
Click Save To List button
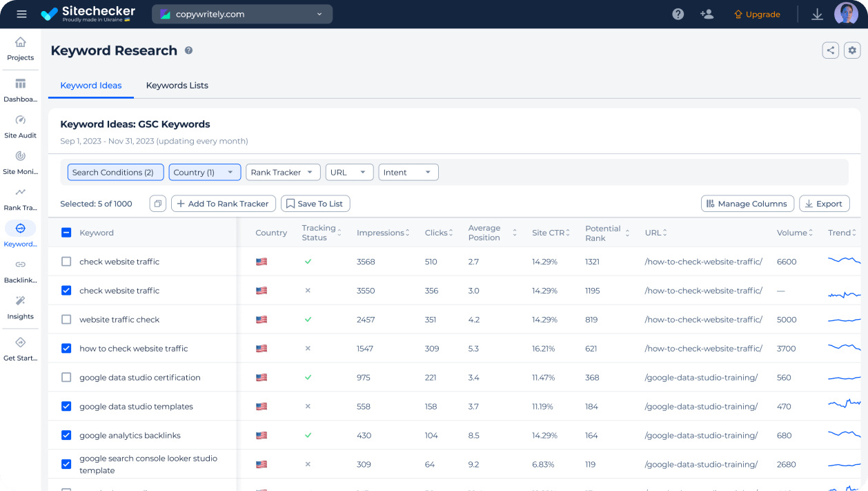[315, 204]
